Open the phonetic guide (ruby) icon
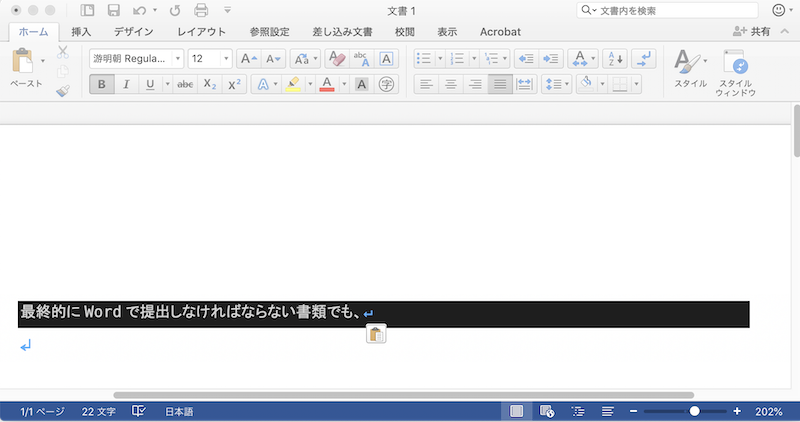The height and width of the screenshot is (422, 800). pyautogui.click(x=362, y=59)
